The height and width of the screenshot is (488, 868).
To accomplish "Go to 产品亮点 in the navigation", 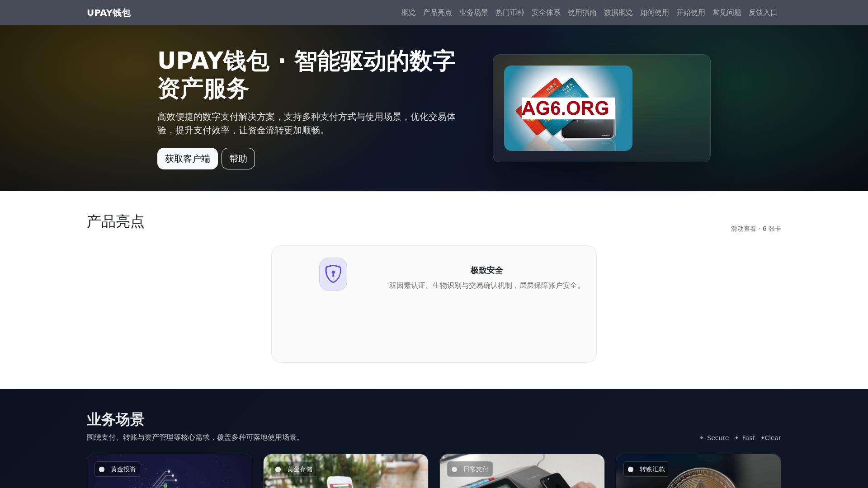I will (x=437, y=13).
